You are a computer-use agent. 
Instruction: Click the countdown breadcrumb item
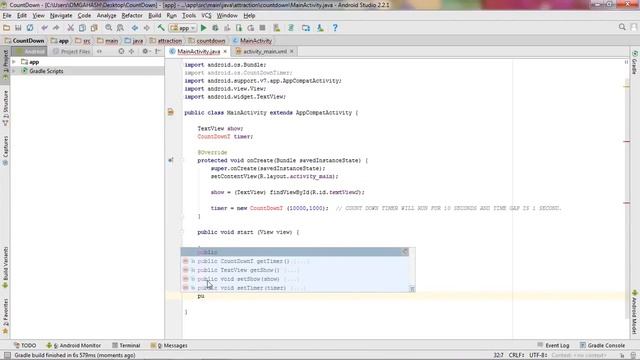pos(207,41)
